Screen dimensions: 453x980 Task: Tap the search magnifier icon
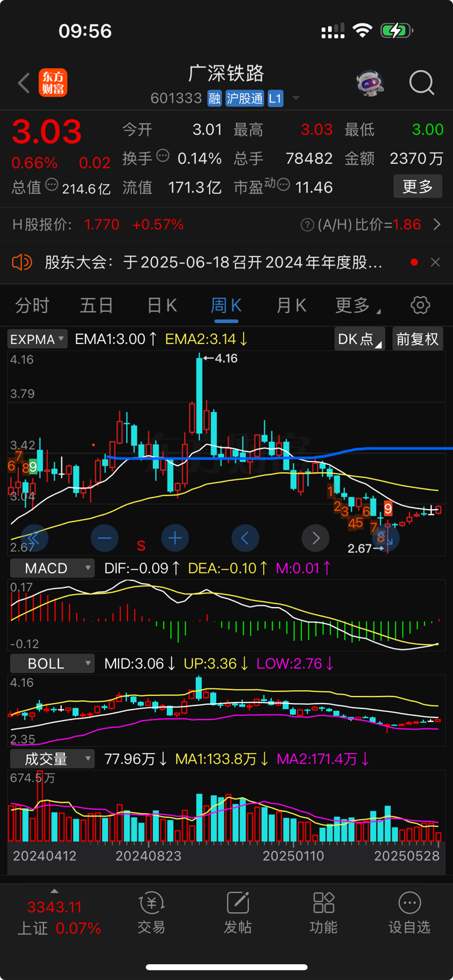click(422, 83)
